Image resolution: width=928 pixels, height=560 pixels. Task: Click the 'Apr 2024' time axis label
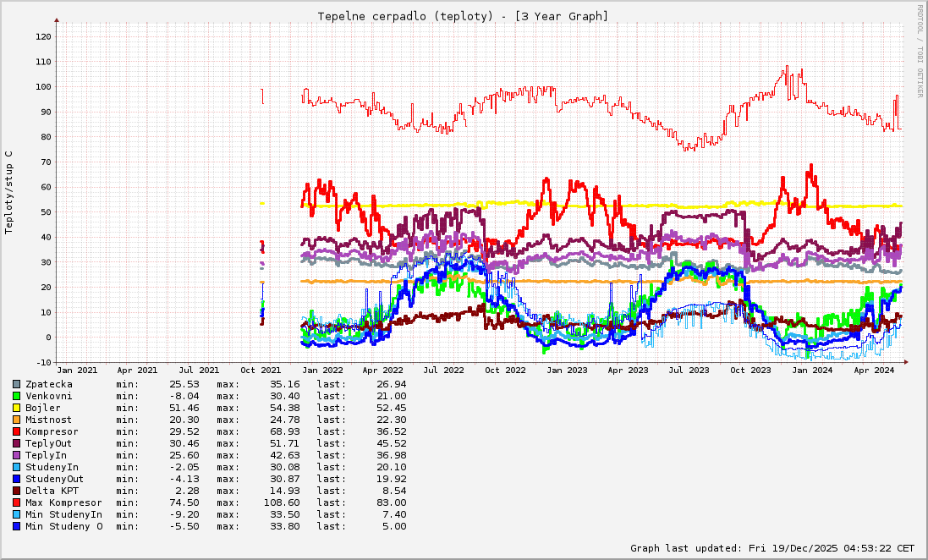pyautogui.click(x=874, y=370)
